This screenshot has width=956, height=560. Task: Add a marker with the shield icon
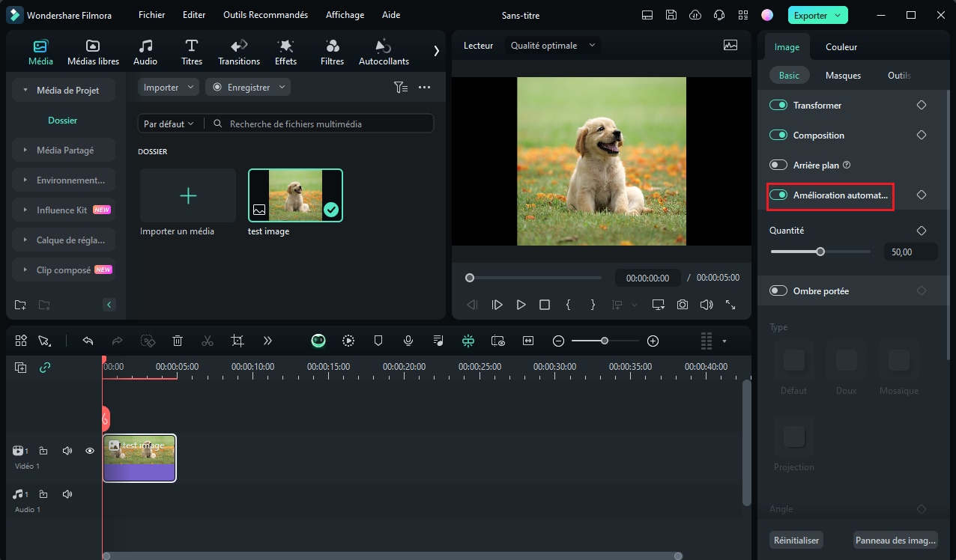click(378, 341)
